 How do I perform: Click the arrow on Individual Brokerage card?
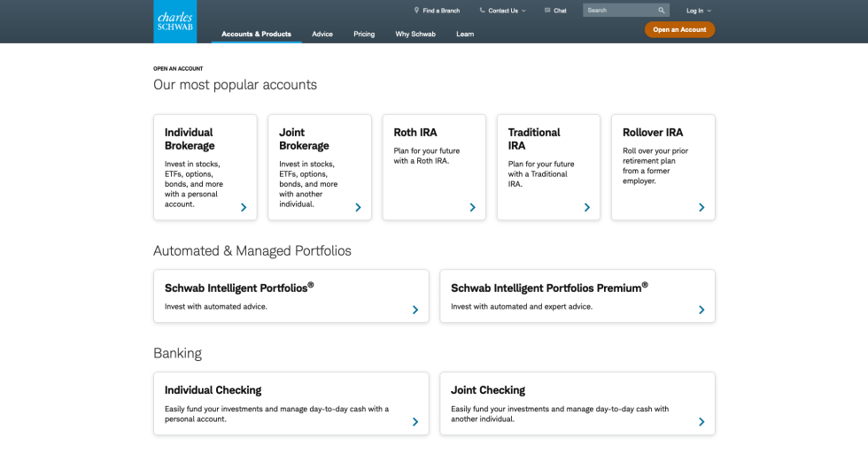point(244,208)
